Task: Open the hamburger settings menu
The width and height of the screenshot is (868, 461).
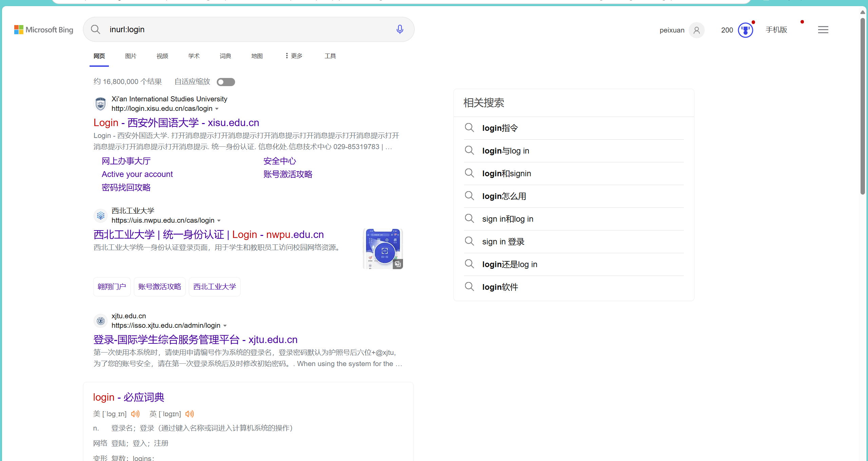Action: (823, 30)
